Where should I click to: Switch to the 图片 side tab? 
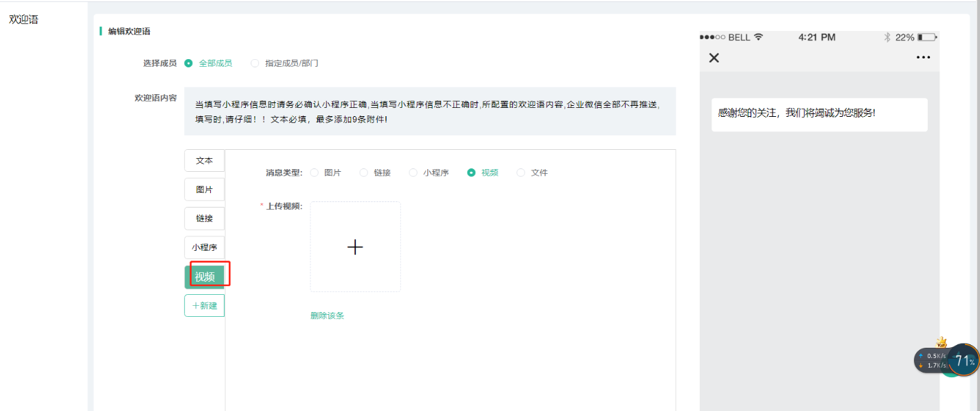[204, 190]
